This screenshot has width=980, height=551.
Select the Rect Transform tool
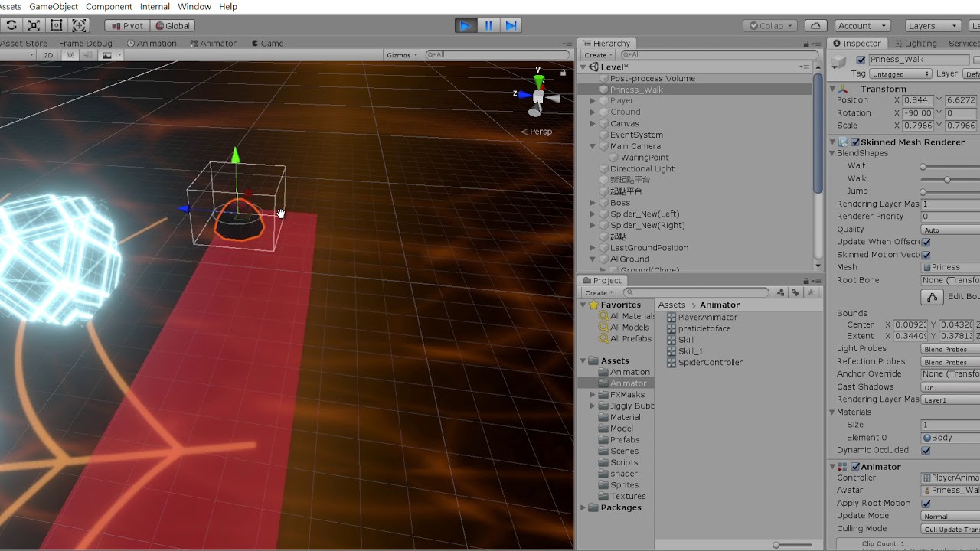pyautogui.click(x=56, y=25)
